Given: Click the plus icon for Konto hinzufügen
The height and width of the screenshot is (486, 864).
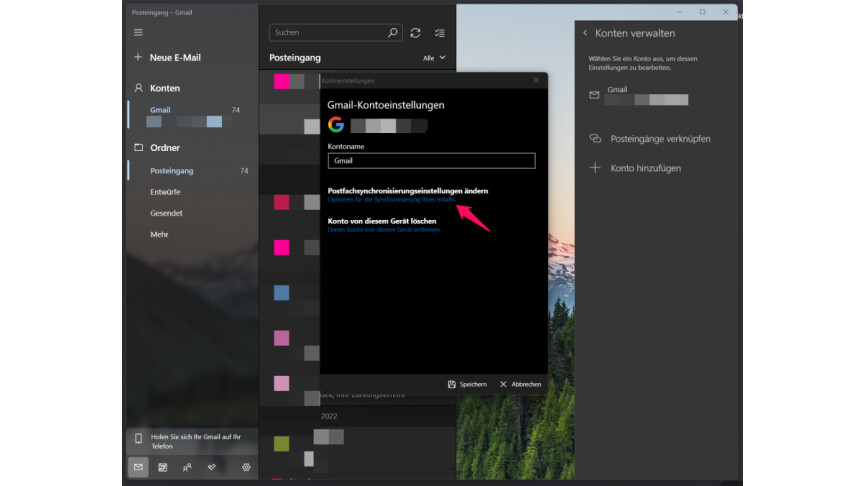Looking at the screenshot, I should [x=595, y=168].
